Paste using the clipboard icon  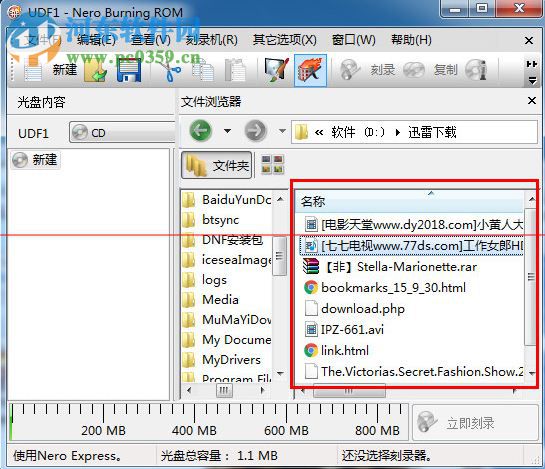tap(235, 71)
